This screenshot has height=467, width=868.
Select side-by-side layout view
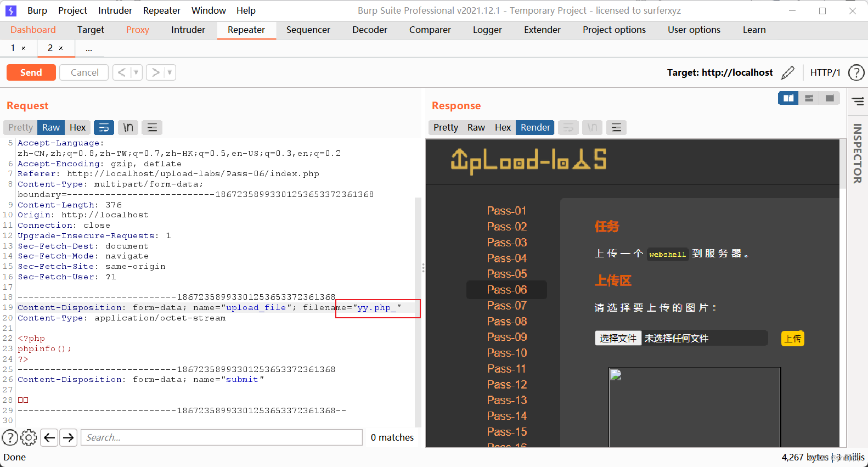click(x=788, y=98)
